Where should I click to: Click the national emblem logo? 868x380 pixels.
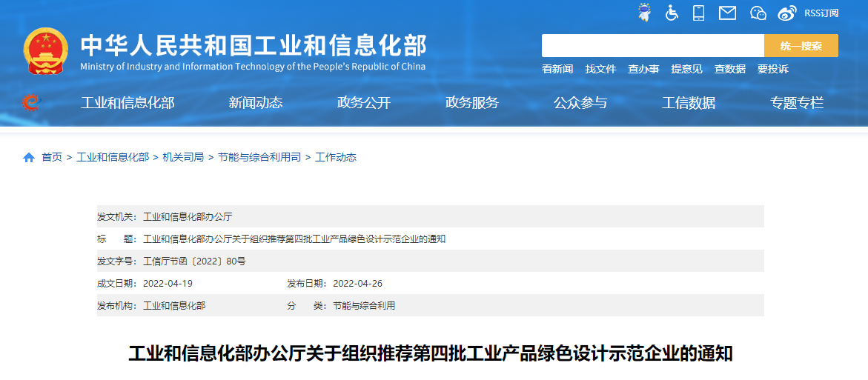click(45, 50)
